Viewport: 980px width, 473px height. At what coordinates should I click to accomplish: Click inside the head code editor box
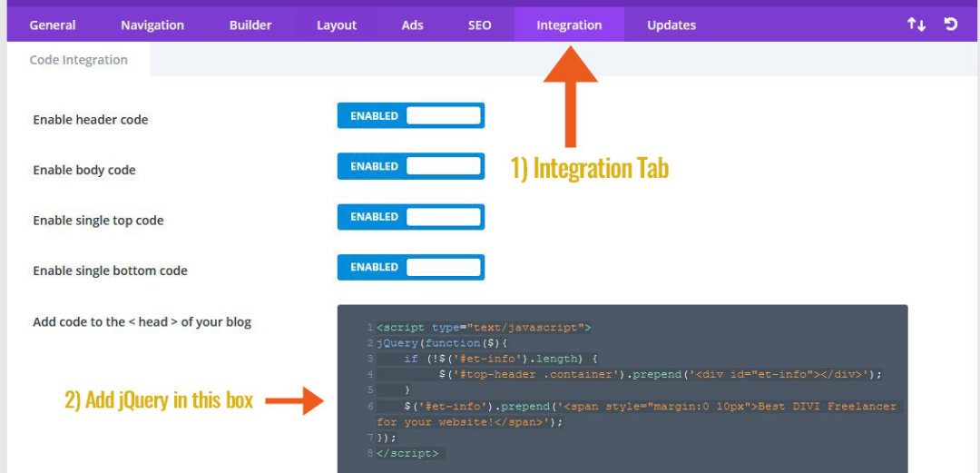[x=622, y=389]
